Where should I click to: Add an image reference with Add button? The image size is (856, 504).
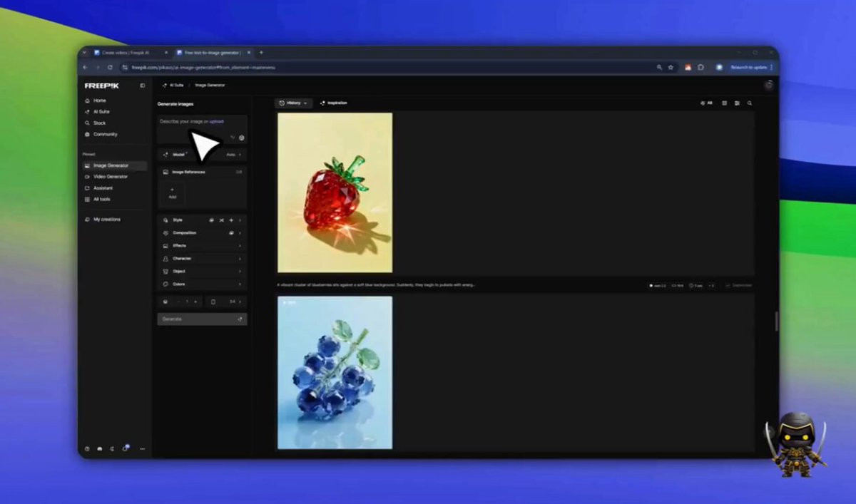click(x=172, y=193)
